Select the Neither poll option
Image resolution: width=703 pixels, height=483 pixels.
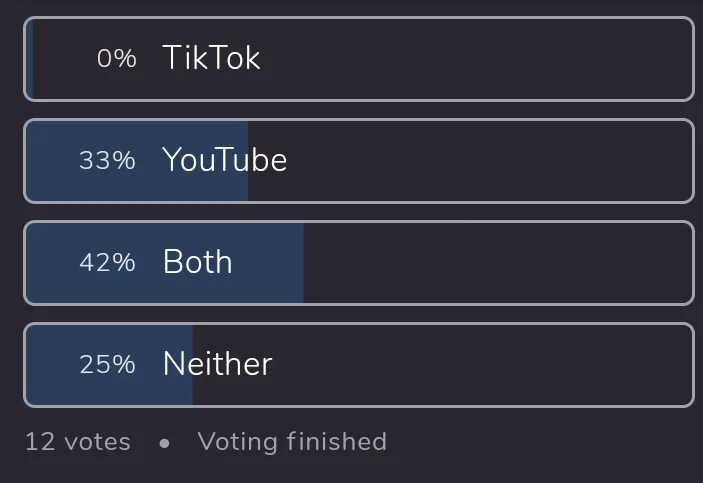click(359, 365)
